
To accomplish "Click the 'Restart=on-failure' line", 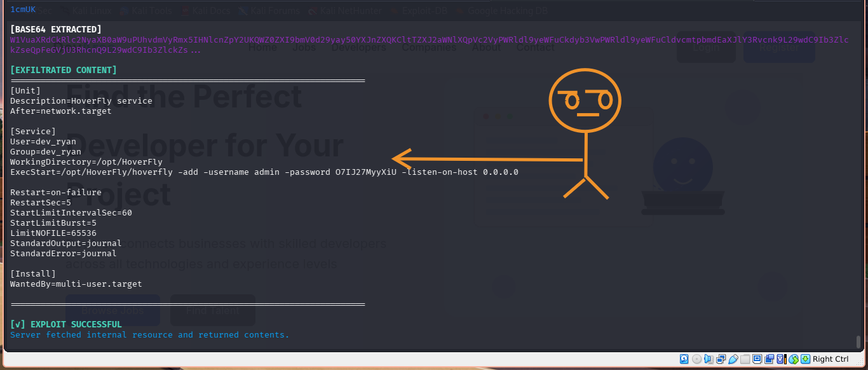I will [56, 193].
